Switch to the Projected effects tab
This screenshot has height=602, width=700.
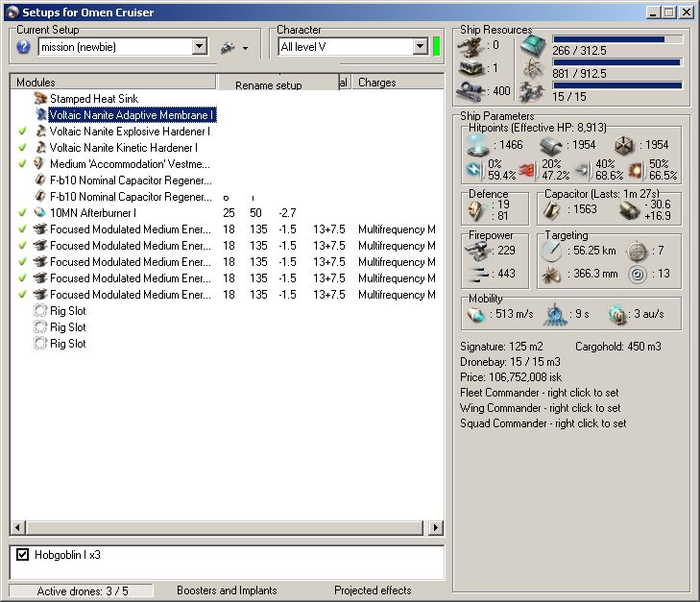click(373, 590)
